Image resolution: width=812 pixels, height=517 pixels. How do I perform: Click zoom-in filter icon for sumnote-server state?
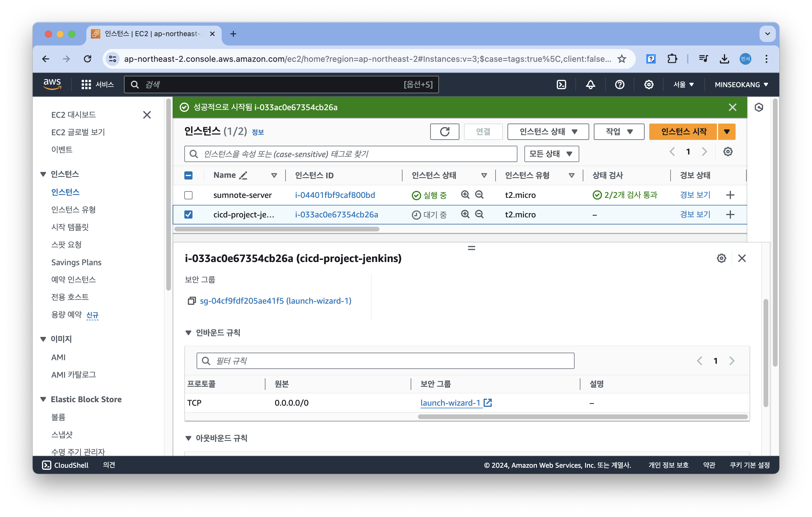coord(465,195)
